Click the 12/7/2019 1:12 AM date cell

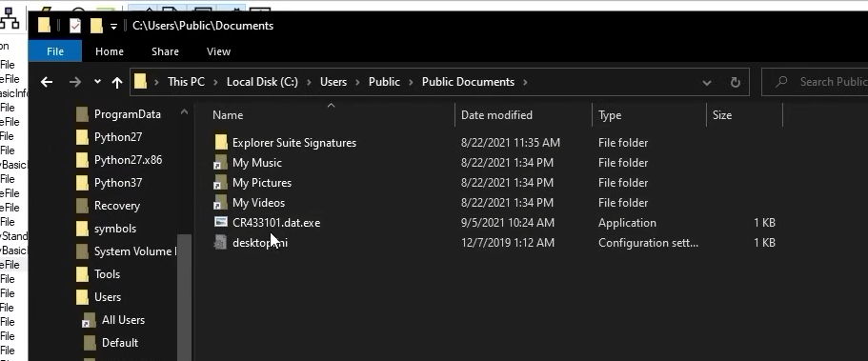[x=508, y=243]
